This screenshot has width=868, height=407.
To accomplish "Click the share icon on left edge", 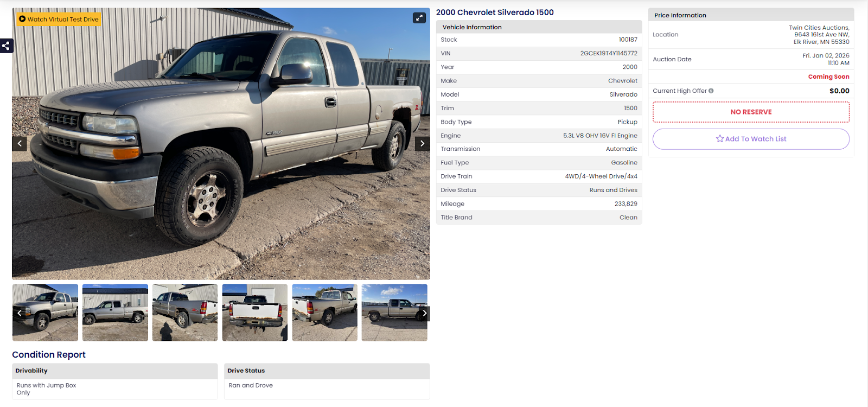I will [x=6, y=46].
